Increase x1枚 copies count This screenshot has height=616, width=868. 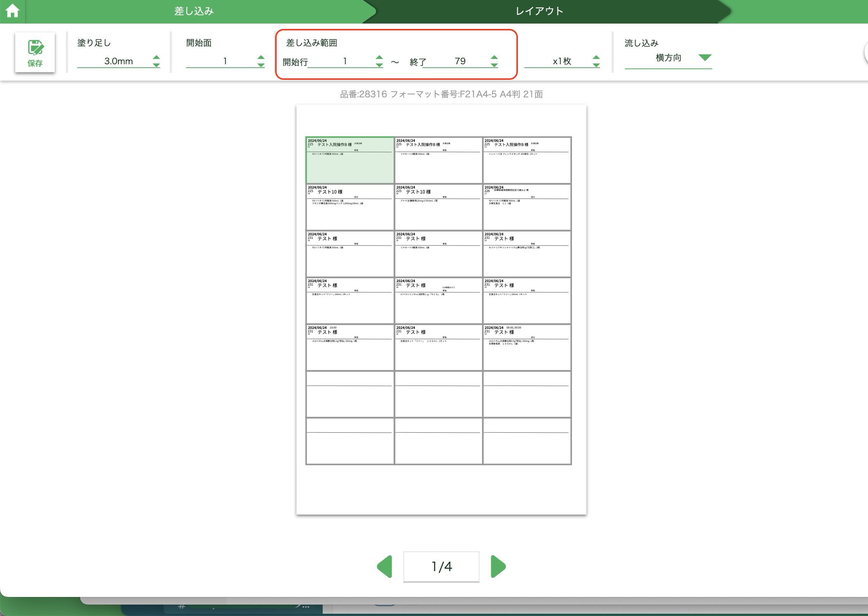pyautogui.click(x=596, y=57)
